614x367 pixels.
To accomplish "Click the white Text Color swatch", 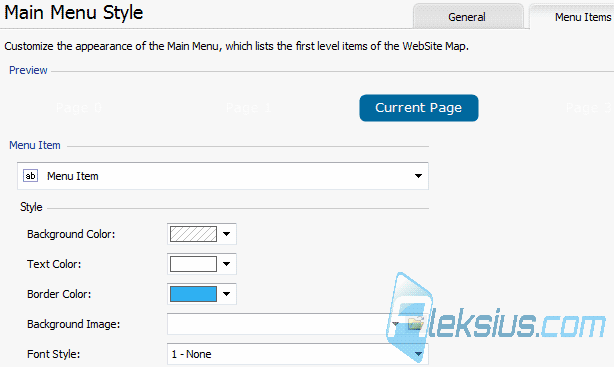I will coord(193,264).
